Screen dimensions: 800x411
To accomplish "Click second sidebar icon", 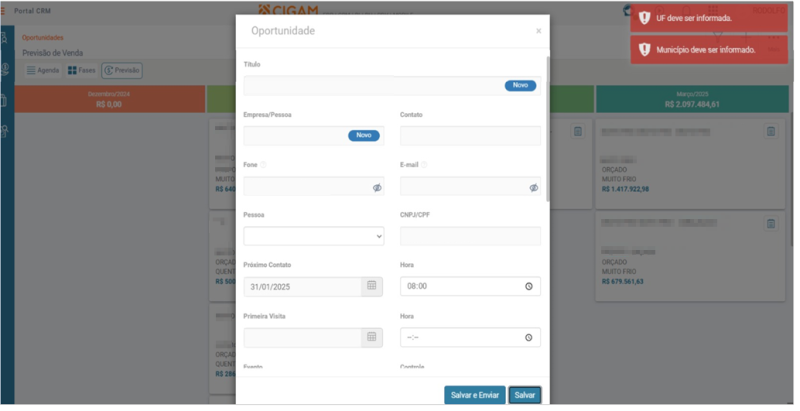I will click(4, 69).
